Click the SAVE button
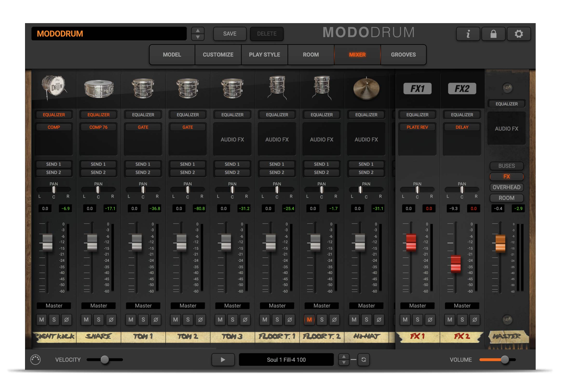This screenshot has width=561, height=392. click(x=230, y=34)
